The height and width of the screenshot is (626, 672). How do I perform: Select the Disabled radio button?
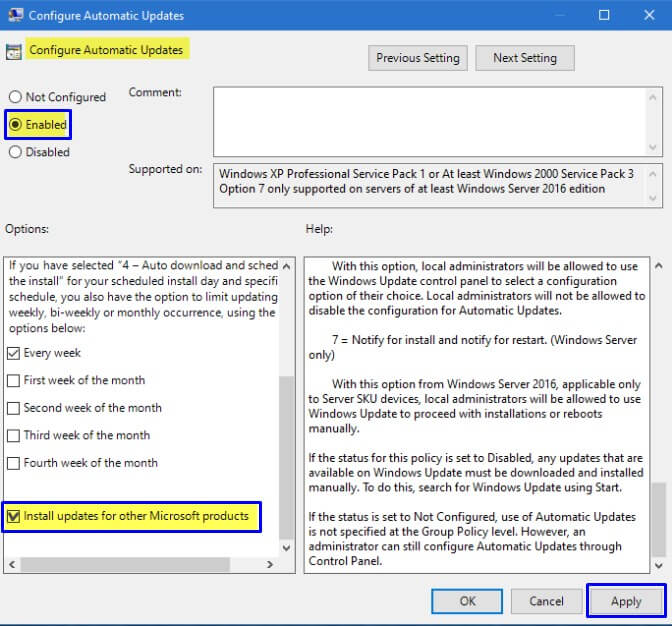pyautogui.click(x=15, y=152)
